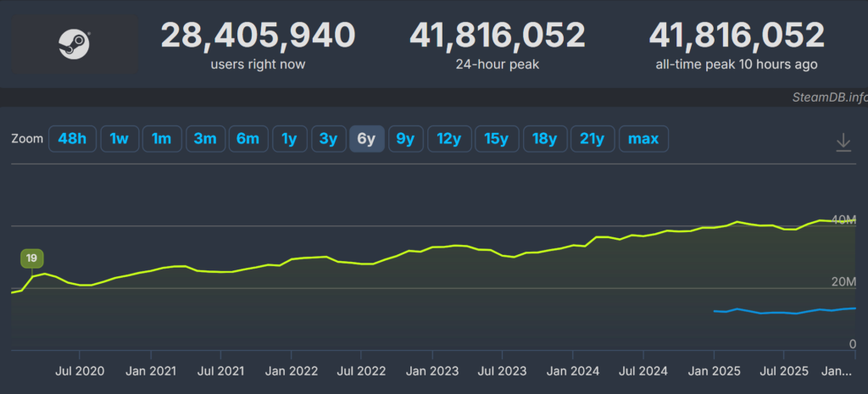This screenshot has height=394, width=868.
Task: Set zoom range to 18y
Action: tap(545, 139)
